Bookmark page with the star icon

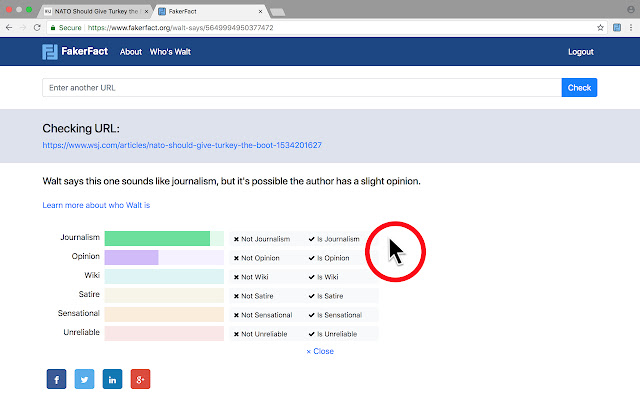pyautogui.click(x=600, y=28)
